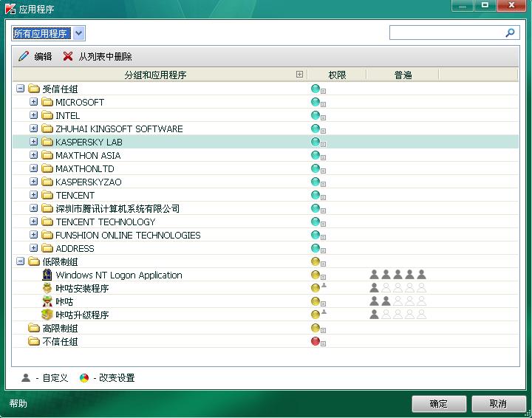532x418 pixels.
Task: Click green rights icon for MICROSOFT
Action: (316, 102)
